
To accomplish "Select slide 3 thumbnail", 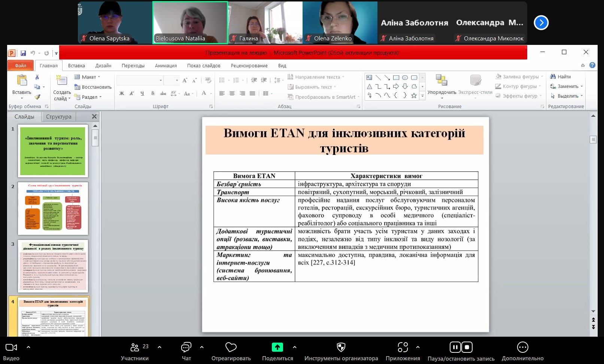I will point(53,266).
